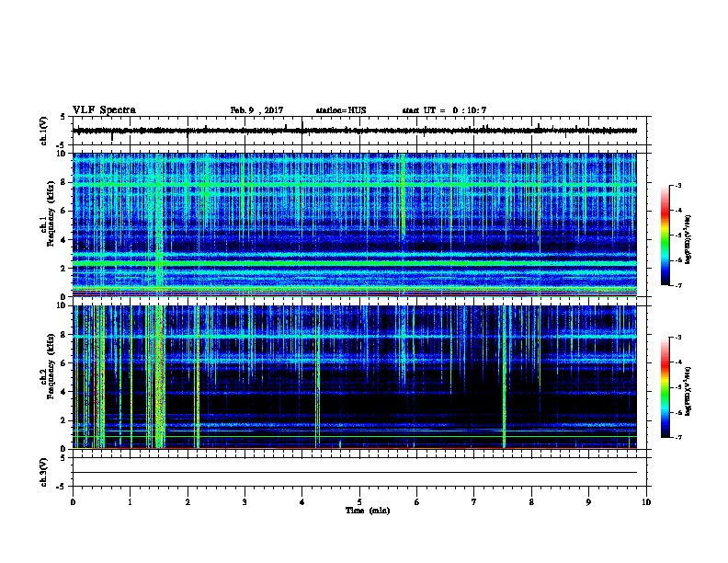Viewport: 728px width, 563px height.
Task: Click the log(PSD) label beside ch.1 color bar
Action: click(x=688, y=240)
